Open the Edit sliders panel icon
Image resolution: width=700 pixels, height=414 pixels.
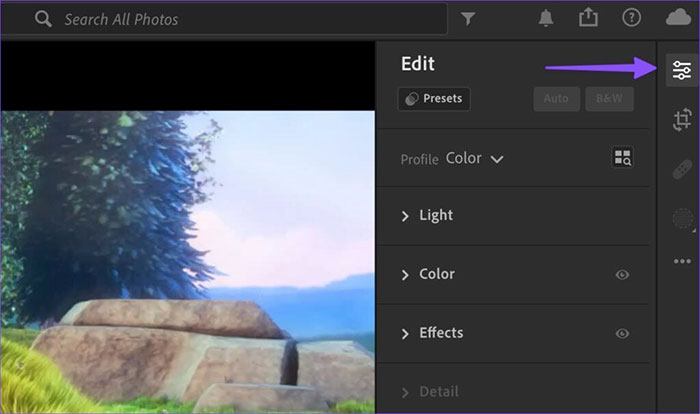click(x=682, y=70)
